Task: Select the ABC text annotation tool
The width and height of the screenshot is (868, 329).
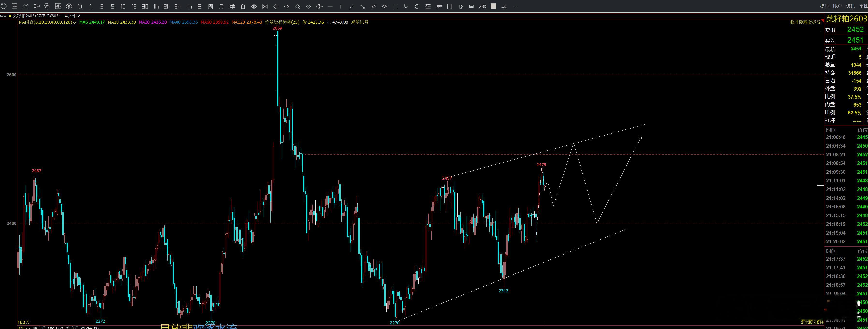Action: click(482, 6)
